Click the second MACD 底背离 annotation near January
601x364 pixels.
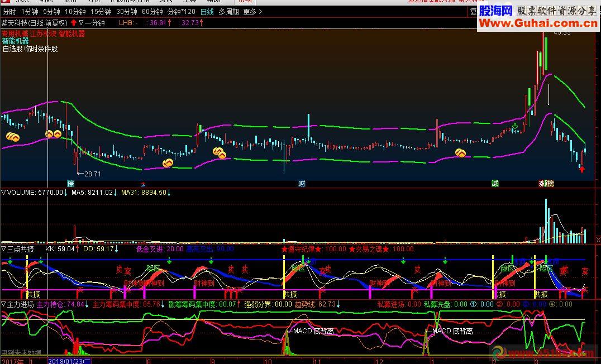point(452,331)
